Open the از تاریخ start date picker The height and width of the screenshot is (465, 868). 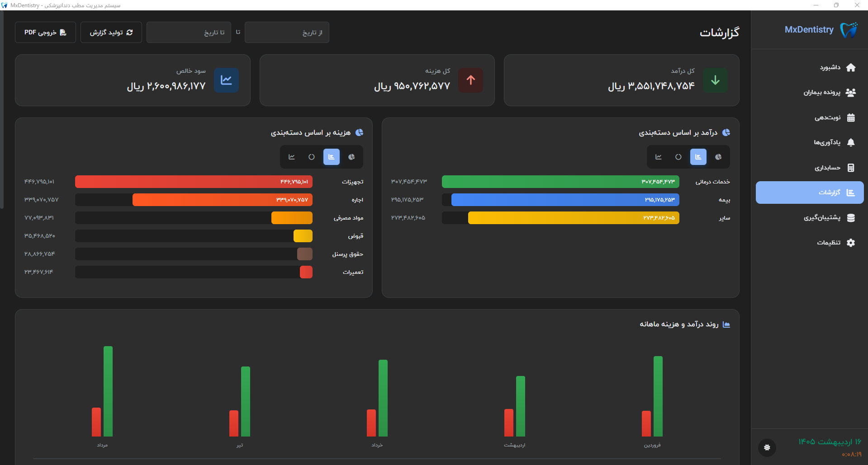(287, 33)
